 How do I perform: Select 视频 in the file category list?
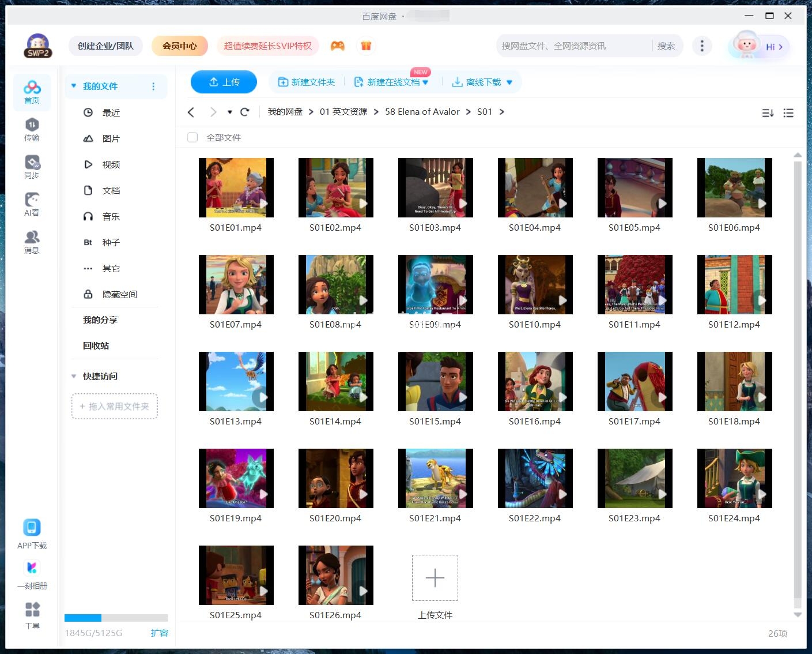point(111,164)
